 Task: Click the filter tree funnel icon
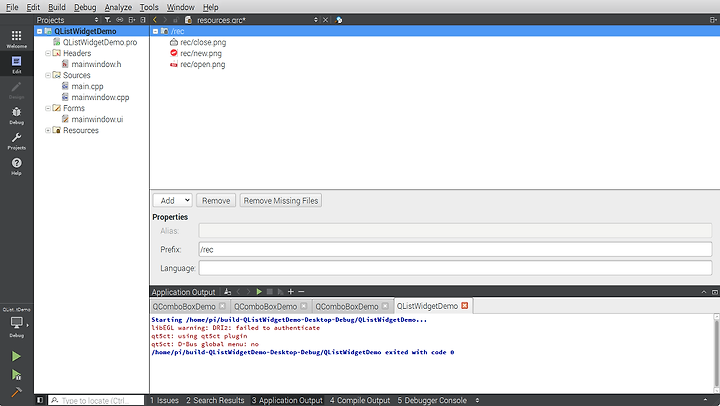point(107,20)
